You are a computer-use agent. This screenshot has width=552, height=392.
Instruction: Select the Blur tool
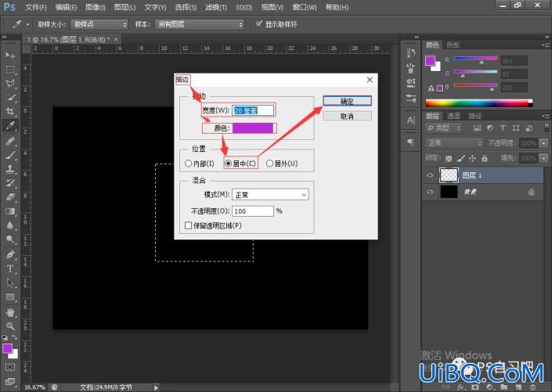10,225
